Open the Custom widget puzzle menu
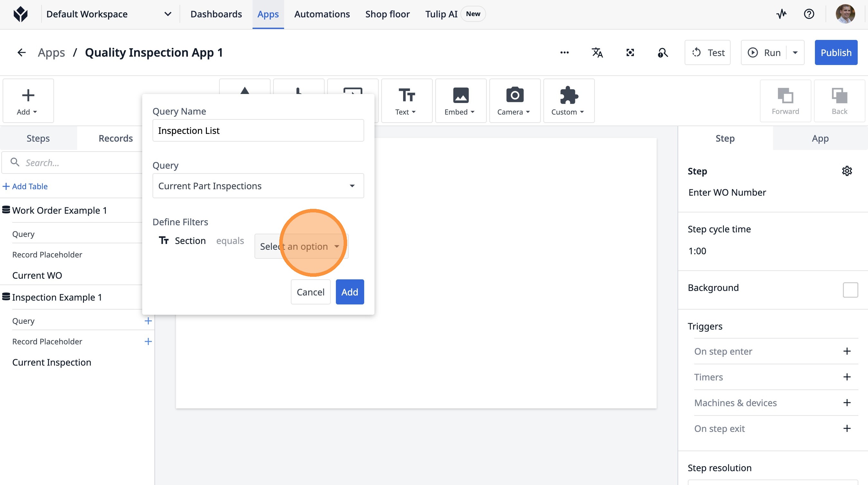868x485 pixels. [568, 100]
